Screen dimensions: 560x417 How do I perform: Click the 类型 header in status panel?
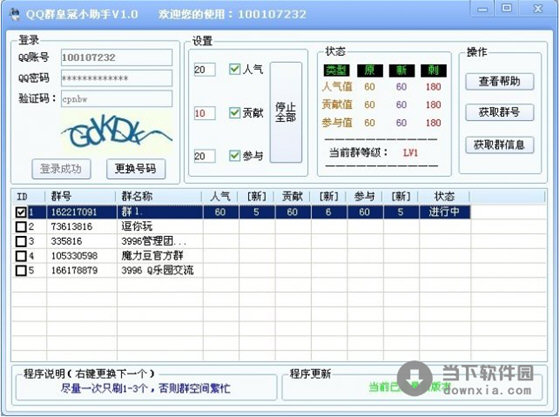pyautogui.click(x=336, y=70)
